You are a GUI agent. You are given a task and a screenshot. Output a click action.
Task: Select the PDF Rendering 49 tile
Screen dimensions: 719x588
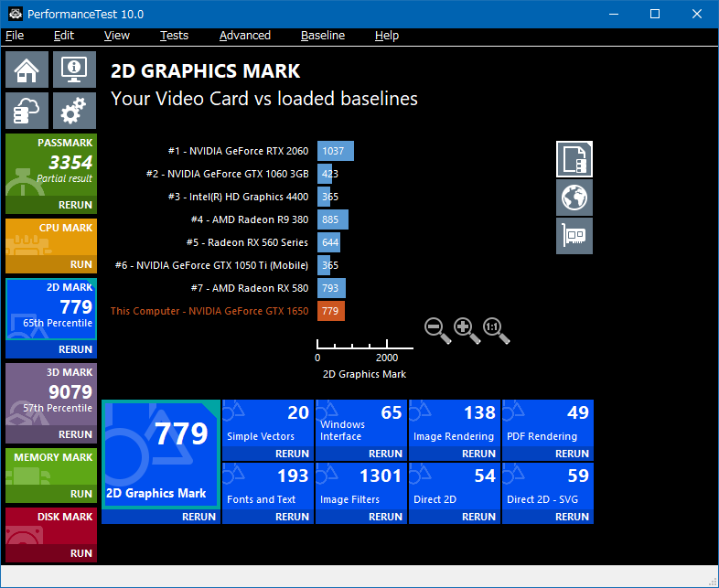tap(548, 423)
